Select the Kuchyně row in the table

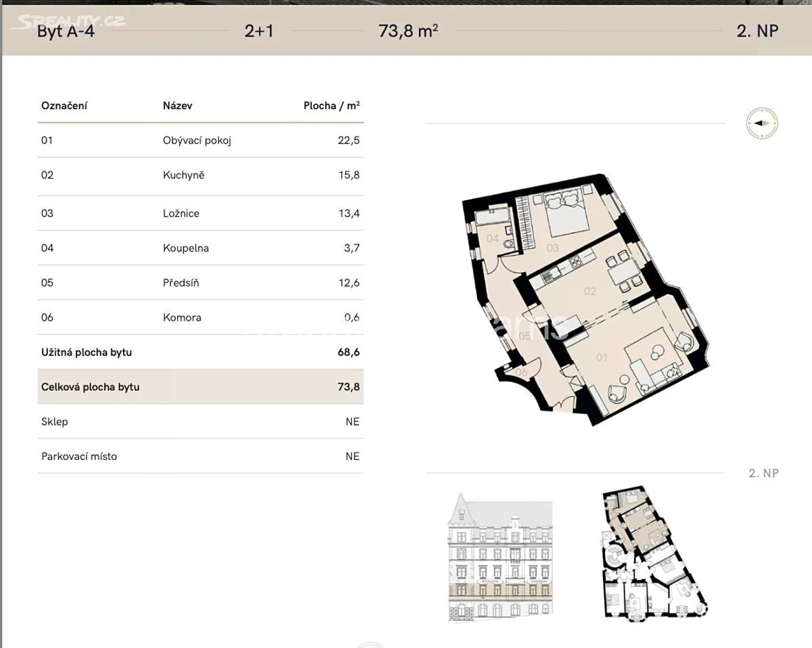point(200,175)
